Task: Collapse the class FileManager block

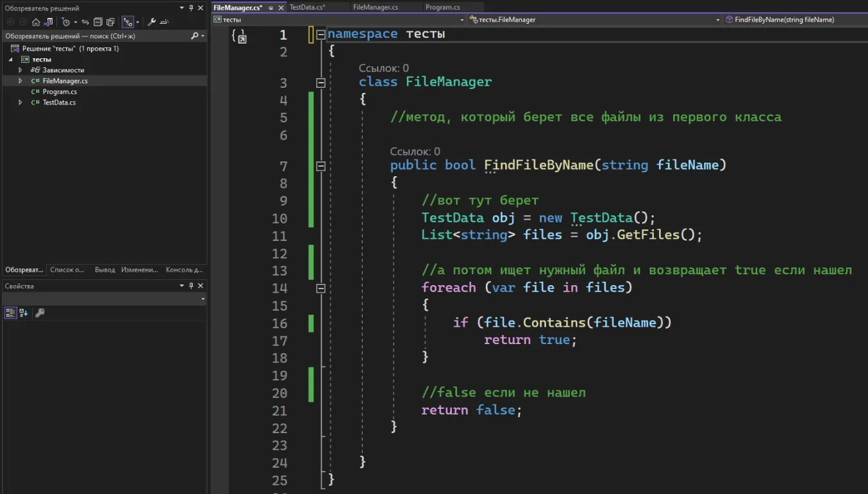Action: coord(321,83)
